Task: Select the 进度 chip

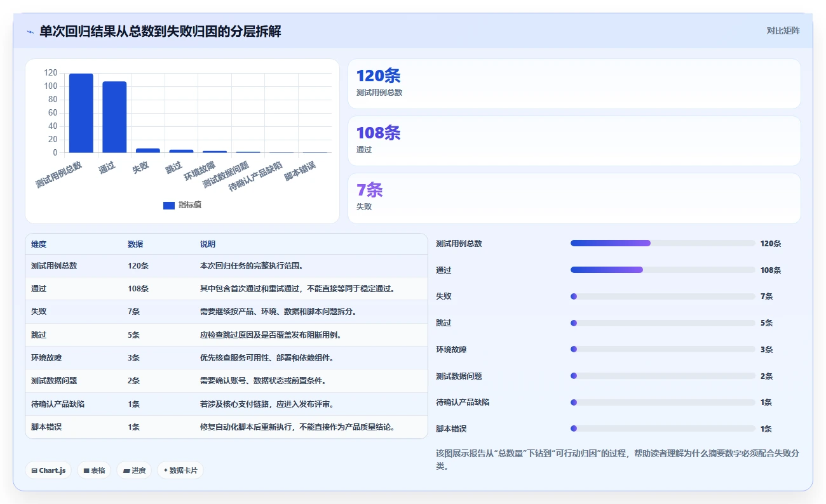Action: [x=134, y=470]
